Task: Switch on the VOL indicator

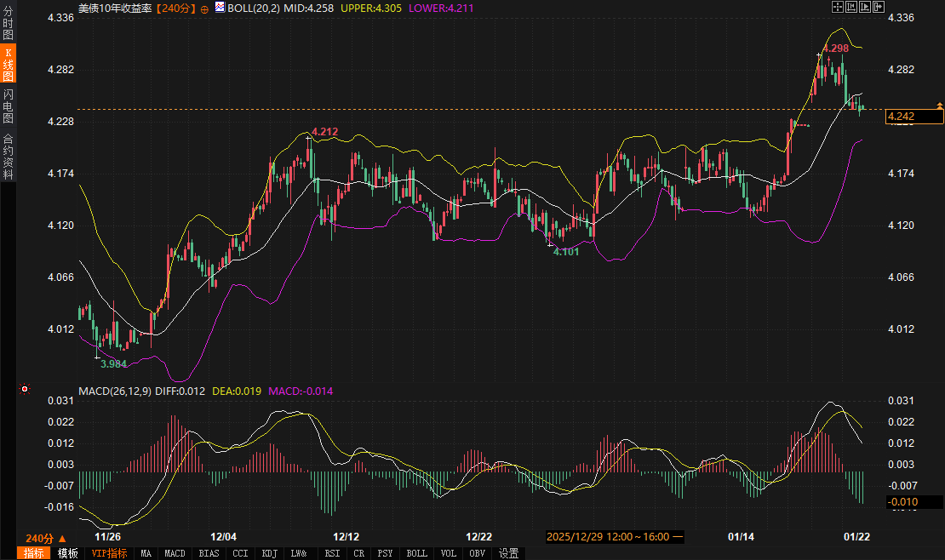Action: coord(449,553)
